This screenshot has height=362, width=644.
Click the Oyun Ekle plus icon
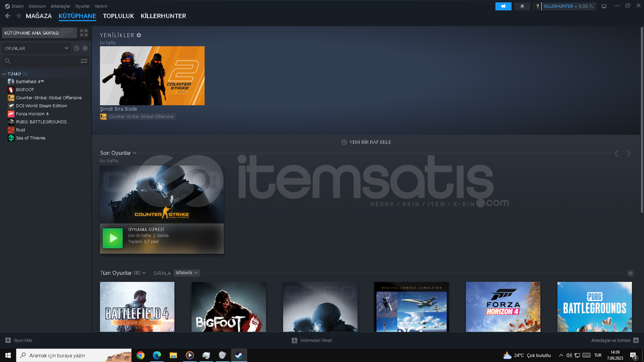(8, 340)
